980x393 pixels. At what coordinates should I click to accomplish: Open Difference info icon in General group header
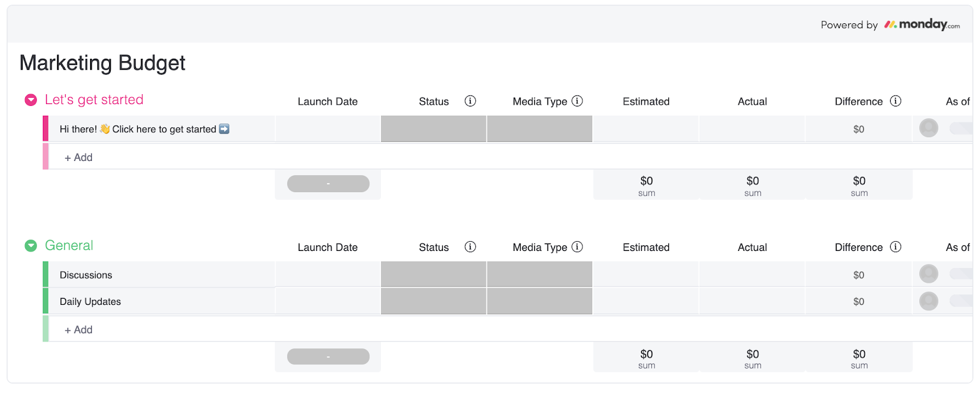click(895, 247)
